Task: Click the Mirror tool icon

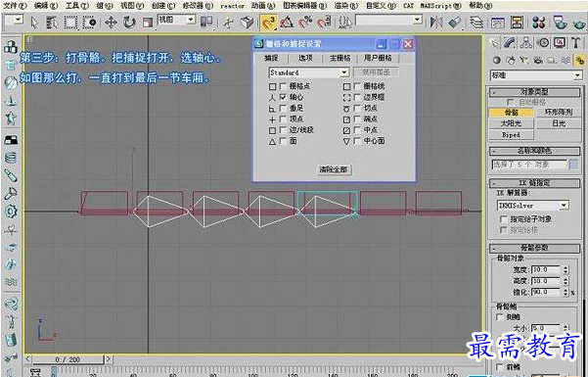Action: pos(435,23)
